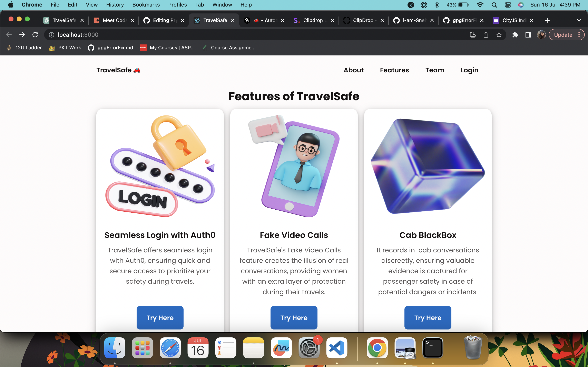Click Try Here under Fake Video Calls
The width and height of the screenshot is (588, 367).
[294, 317]
